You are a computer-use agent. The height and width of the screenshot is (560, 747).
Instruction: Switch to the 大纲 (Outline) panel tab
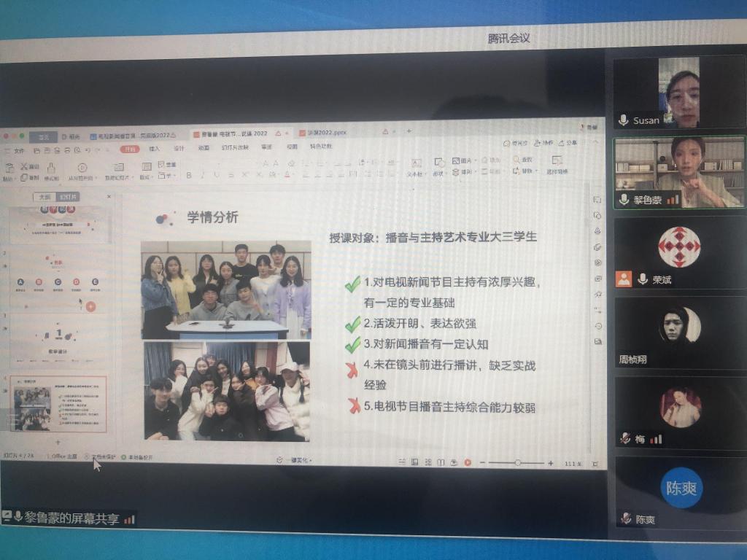click(x=44, y=197)
